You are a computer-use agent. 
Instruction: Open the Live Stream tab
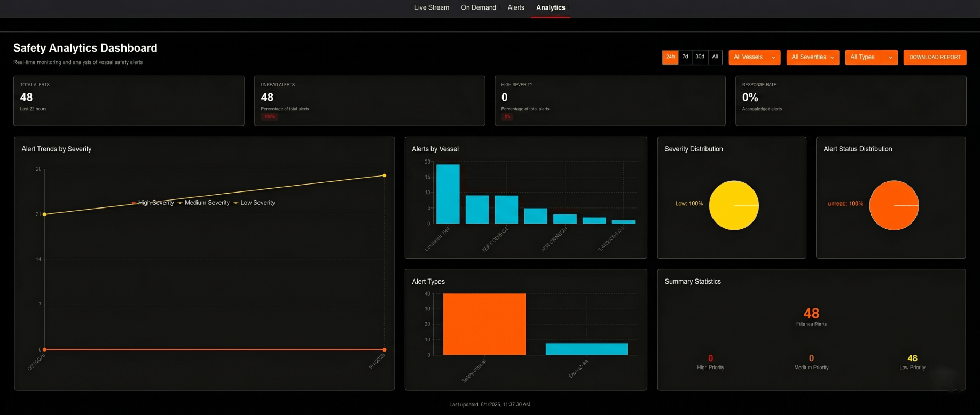[432, 7]
